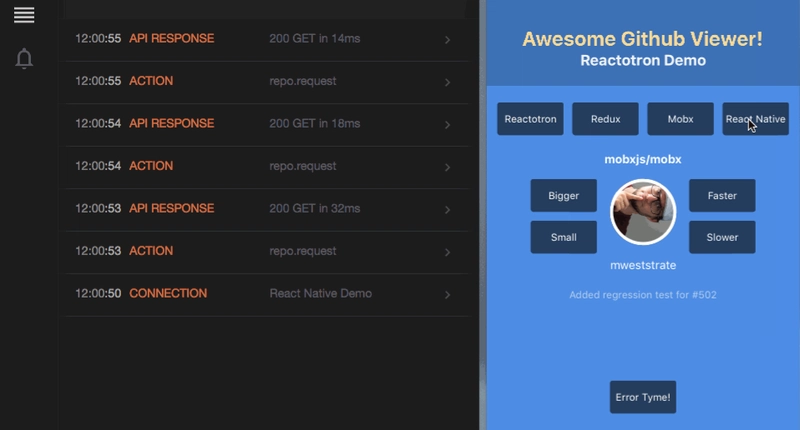Viewport: 800px width, 430px height.
Task: Click the Slower button
Action: tap(722, 237)
